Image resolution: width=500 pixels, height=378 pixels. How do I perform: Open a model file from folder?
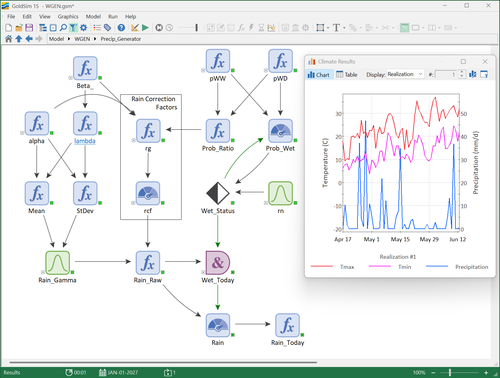click(19, 28)
